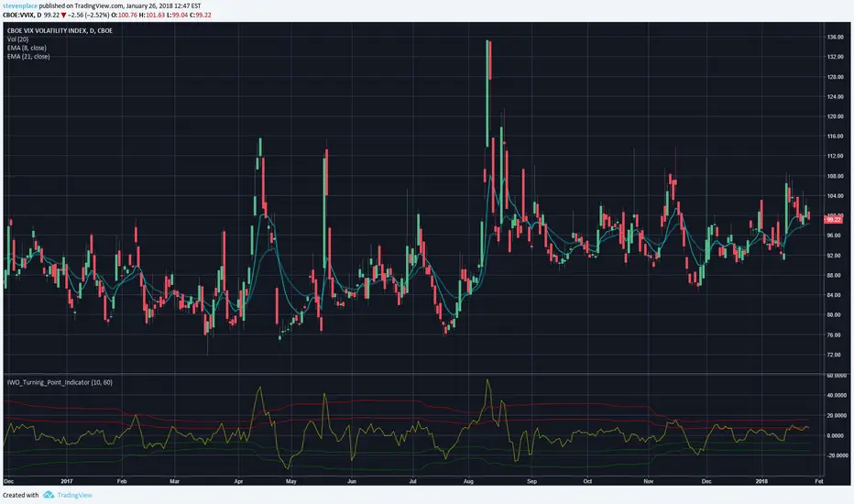854x504 pixels.
Task: Click the 128.00 price axis label
Action: (x=835, y=77)
